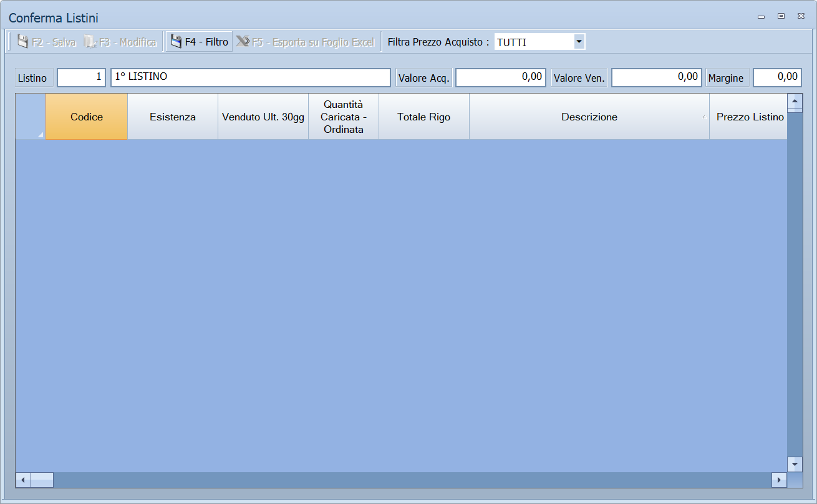817x504 pixels.
Task: Minimize the Conferma Listini window
Action: click(x=761, y=17)
